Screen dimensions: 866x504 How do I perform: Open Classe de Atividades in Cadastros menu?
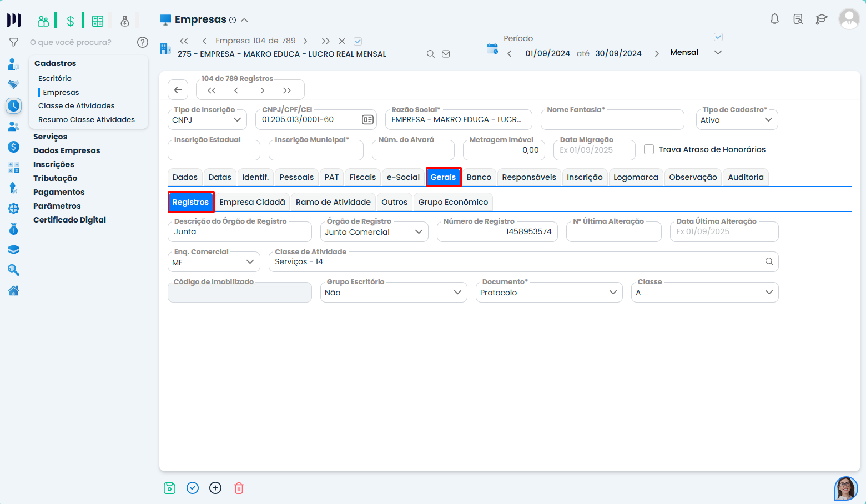[76, 105]
